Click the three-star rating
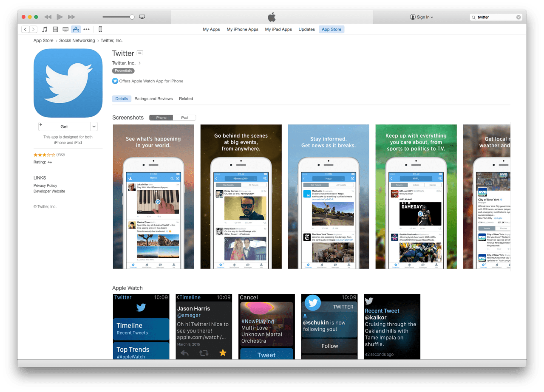The height and width of the screenshot is (392, 544). pos(44,155)
